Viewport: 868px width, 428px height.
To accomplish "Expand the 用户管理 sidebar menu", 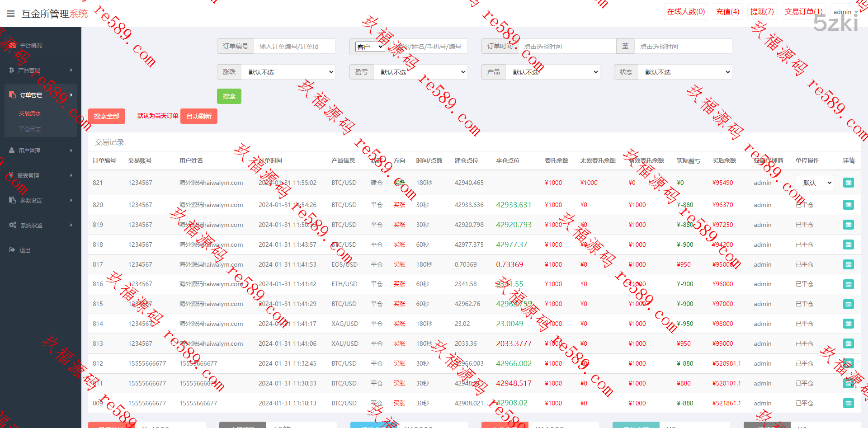I will click(x=41, y=151).
